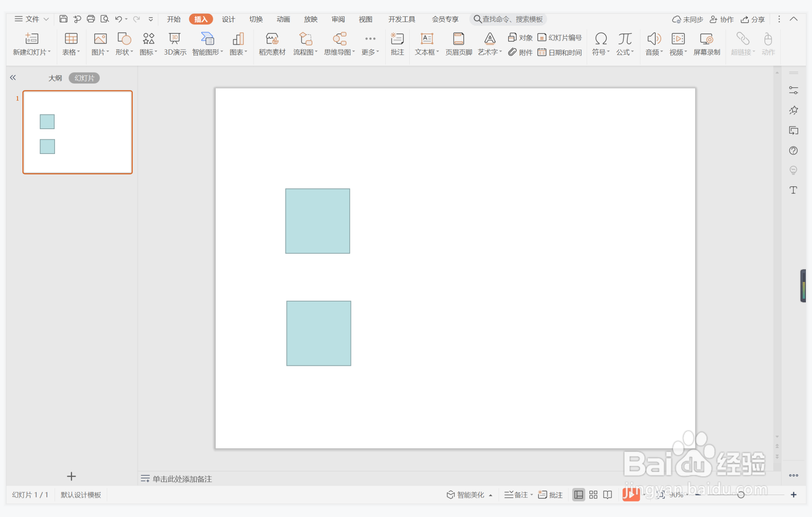Open the 开始 tab
The height and width of the screenshot is (517, 812).
tap(173, 19)
